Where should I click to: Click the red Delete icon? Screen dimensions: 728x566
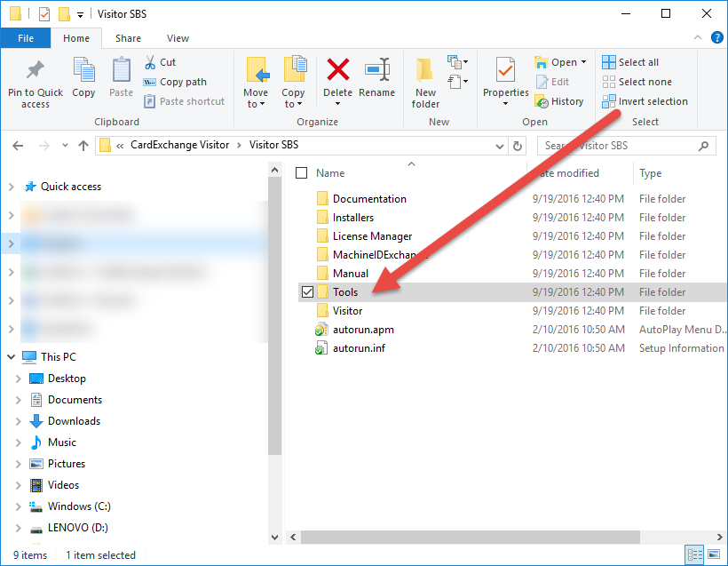[x=338, y=69]
